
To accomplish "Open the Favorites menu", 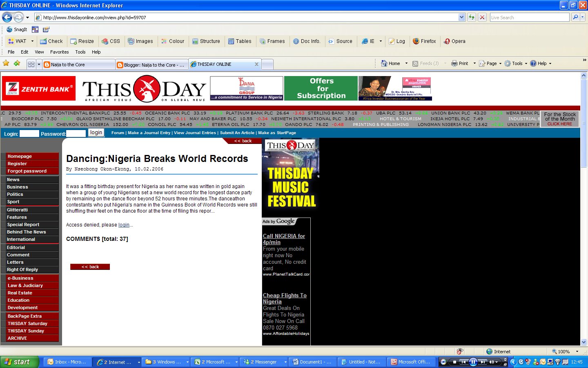I will pyautogui.click(x=60, y=52).
